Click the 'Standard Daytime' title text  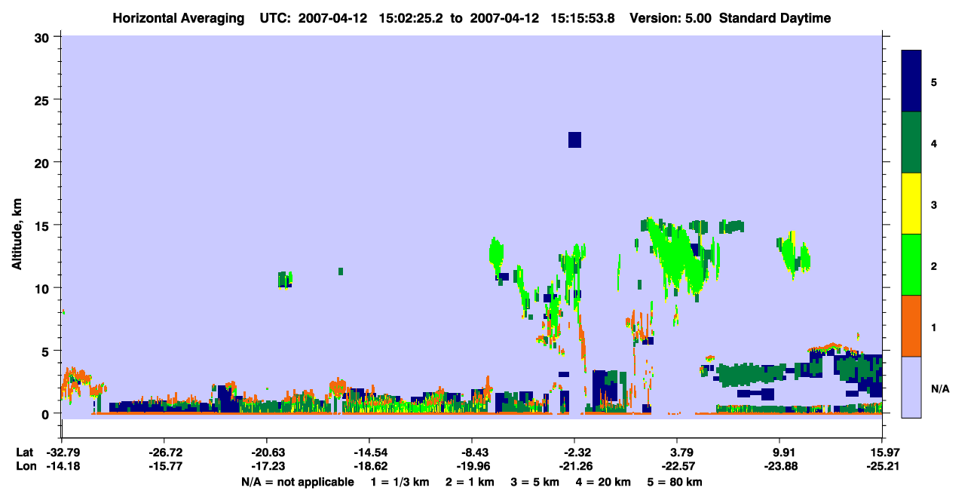[775, 18]
